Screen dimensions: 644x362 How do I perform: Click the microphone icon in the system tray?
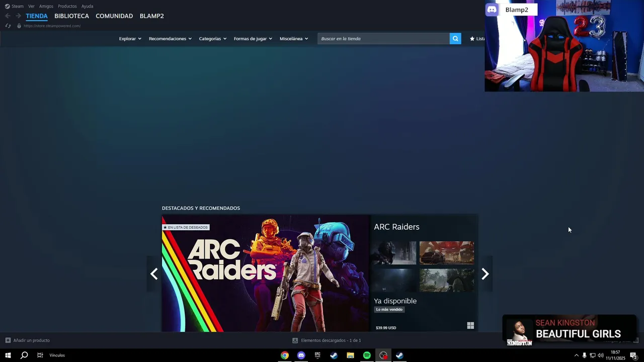[x=584, y=355]
